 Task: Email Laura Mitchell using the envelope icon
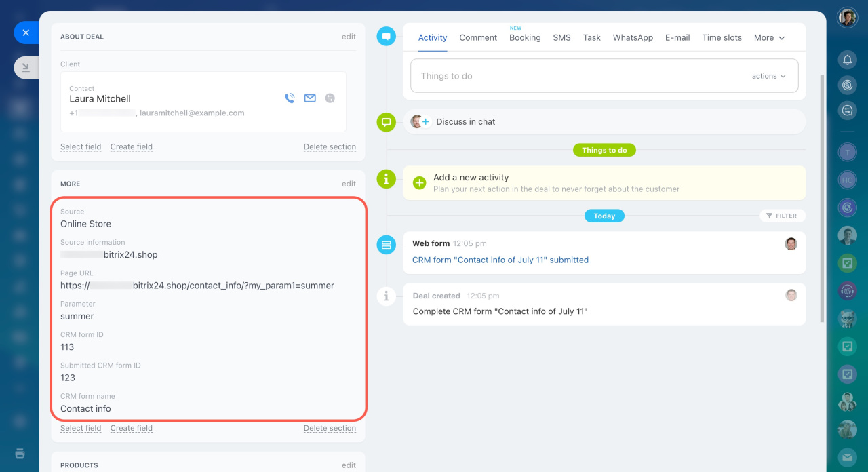310,98
